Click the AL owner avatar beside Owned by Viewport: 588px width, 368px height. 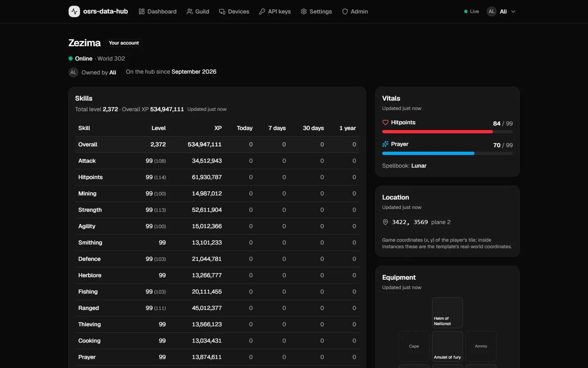click(73, 72)
